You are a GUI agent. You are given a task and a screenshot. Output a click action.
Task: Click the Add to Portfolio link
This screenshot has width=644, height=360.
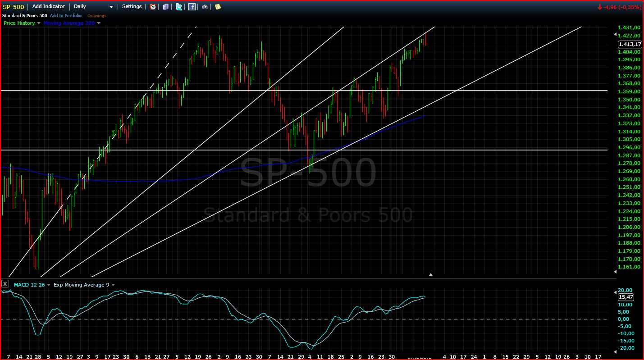click(x=66, y=16)
